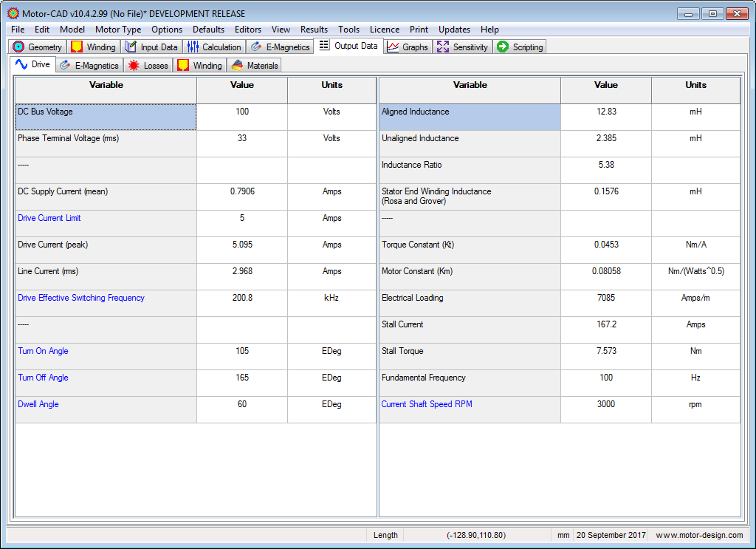Click the Graphs chart icon
The image size is (756, 549).
393,47
